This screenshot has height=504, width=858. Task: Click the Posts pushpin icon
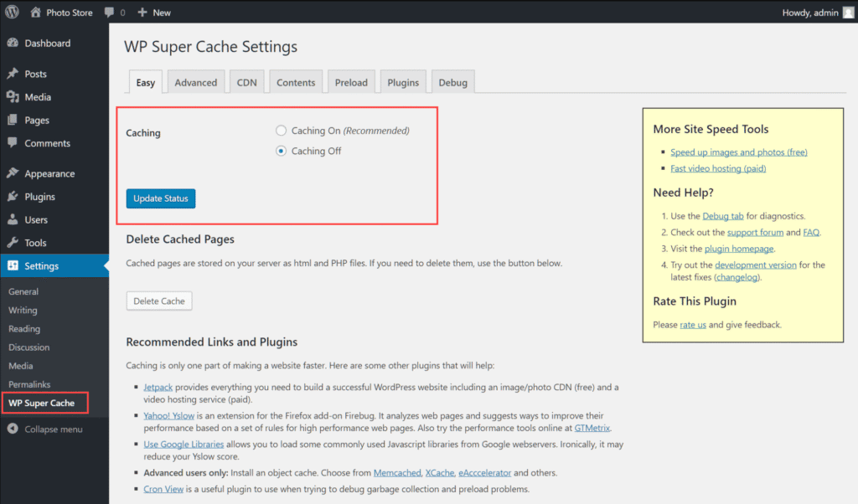pyautogui.click(x=13, y=75)
